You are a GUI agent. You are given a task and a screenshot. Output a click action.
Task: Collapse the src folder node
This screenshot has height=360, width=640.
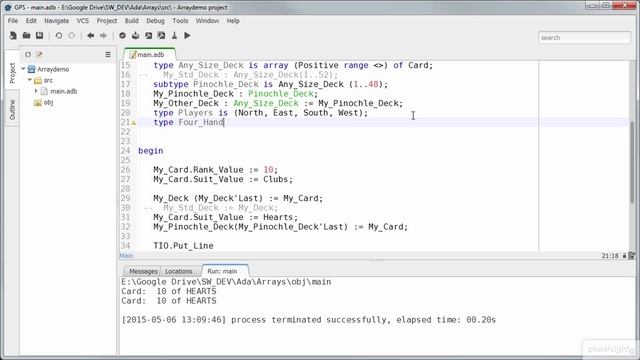coord(30,80)
